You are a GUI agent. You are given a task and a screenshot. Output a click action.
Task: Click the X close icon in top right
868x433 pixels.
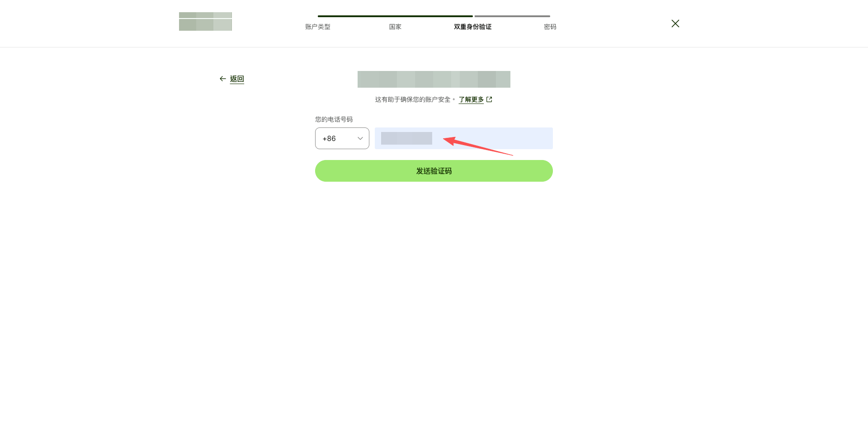click(x=675, y=23)
